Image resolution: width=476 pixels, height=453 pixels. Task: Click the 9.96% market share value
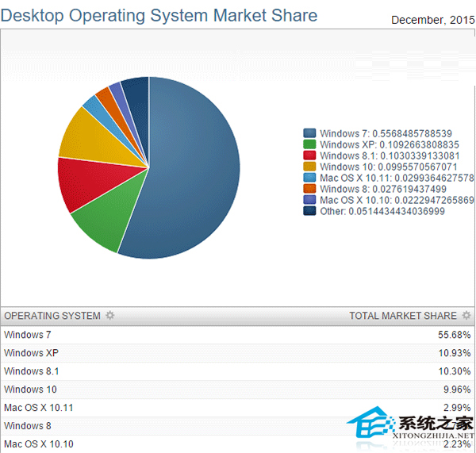(x=457, y=390)
